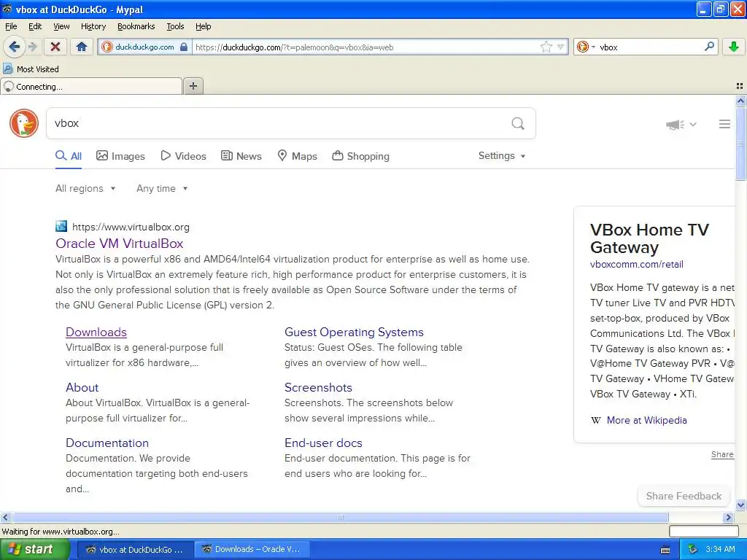Select the All results tab
Viewport: 747px width, 560px height.
tap(69, 156)
